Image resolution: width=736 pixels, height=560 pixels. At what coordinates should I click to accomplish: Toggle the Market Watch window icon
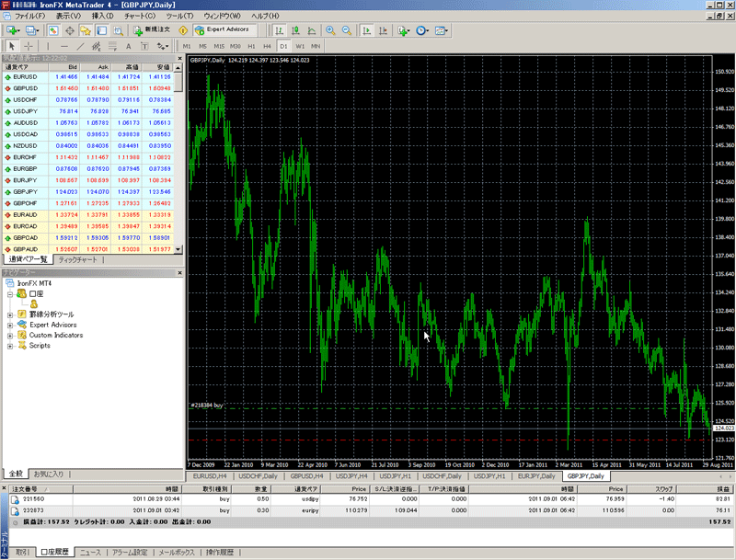click(x=53, y=30)
